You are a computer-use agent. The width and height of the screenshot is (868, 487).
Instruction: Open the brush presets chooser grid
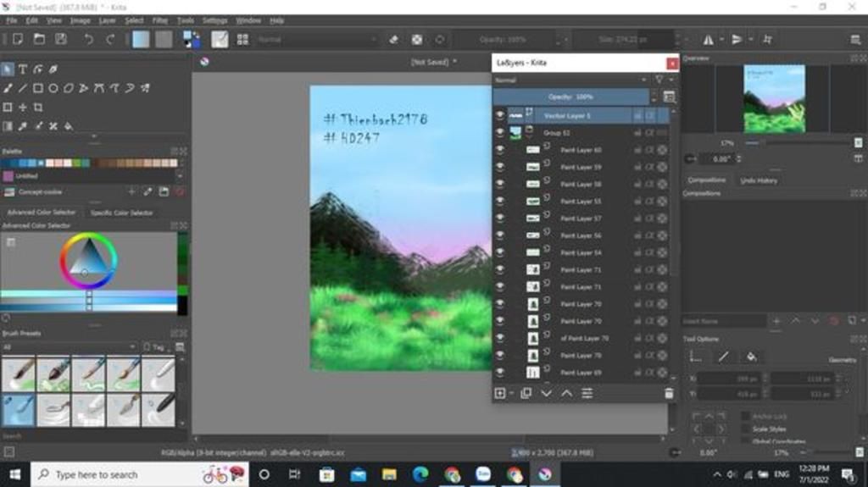pos(242,39)
